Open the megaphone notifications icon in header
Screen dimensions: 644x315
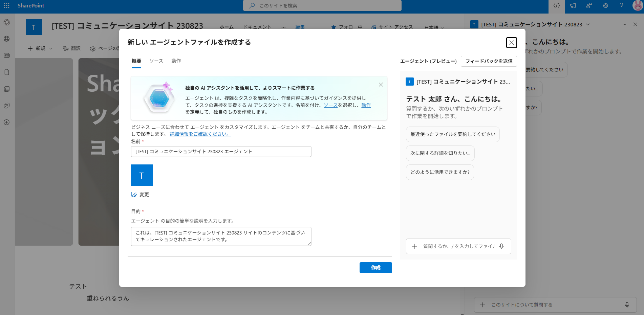click(573, 5)
